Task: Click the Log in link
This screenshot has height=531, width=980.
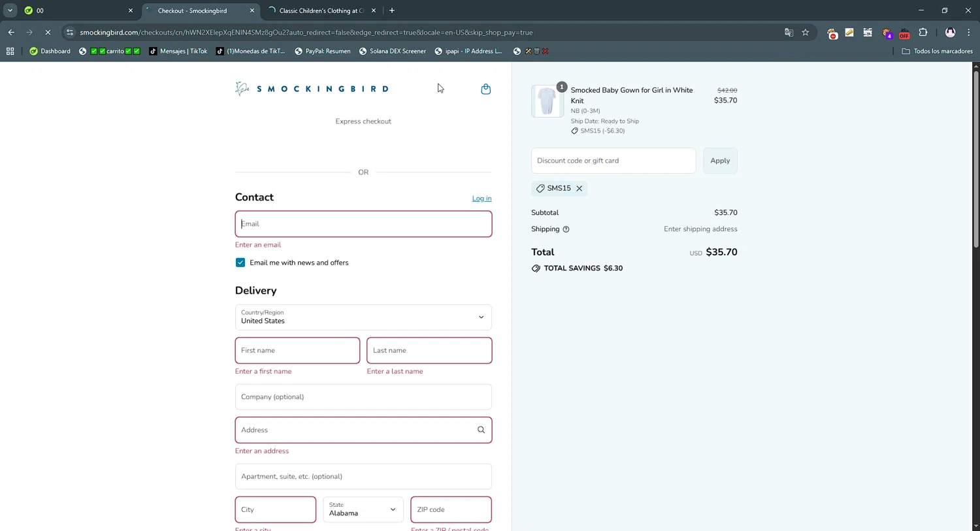Action: (x=482, y=199)
